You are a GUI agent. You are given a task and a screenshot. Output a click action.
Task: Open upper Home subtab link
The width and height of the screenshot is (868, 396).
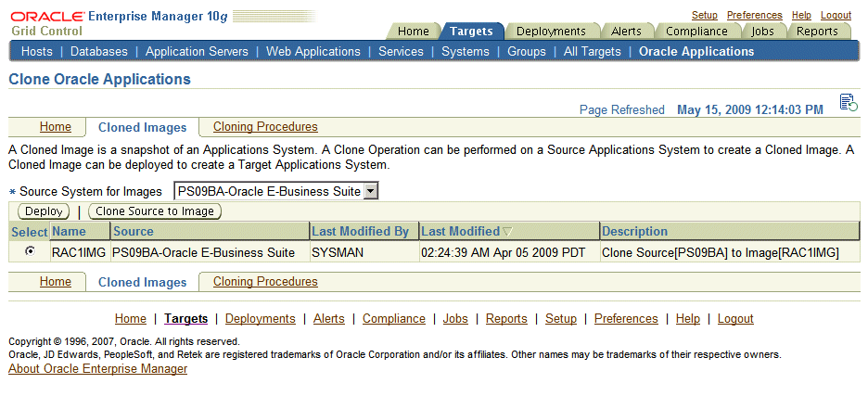click(56, 127)
